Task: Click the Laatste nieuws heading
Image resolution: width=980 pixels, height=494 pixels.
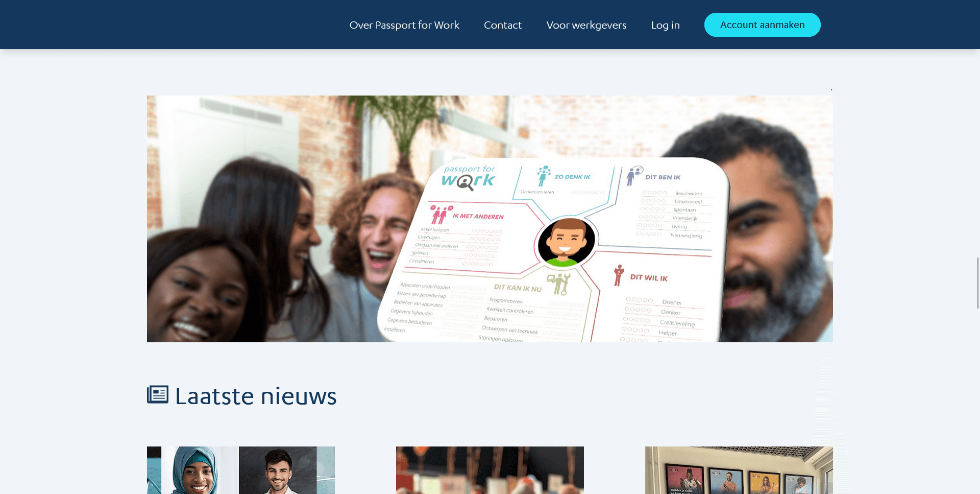Action: (256, 396)
